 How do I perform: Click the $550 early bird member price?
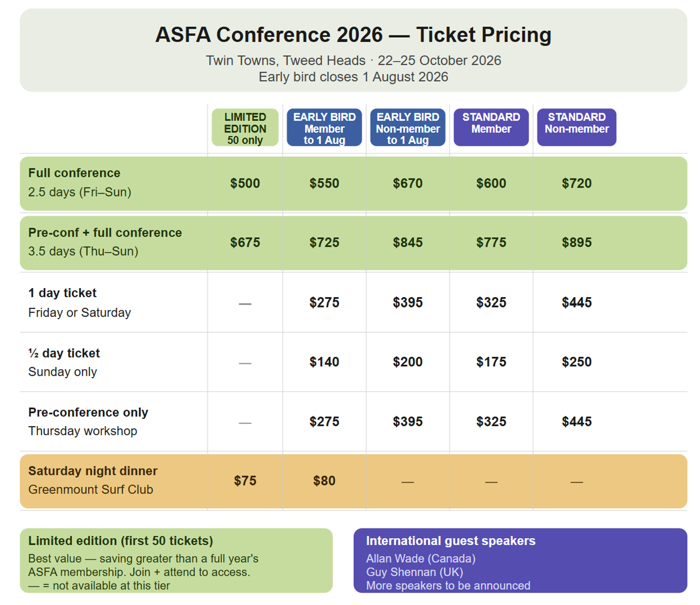point(324,183)
